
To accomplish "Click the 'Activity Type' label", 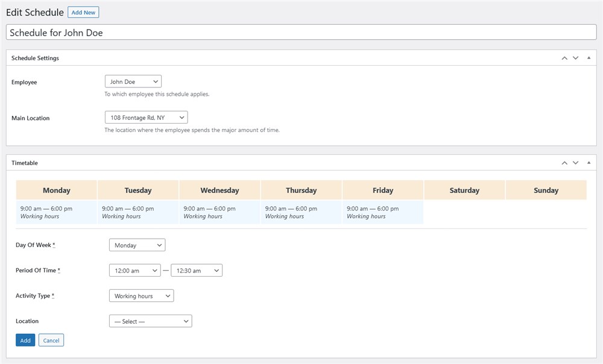I will pos(34,296).
